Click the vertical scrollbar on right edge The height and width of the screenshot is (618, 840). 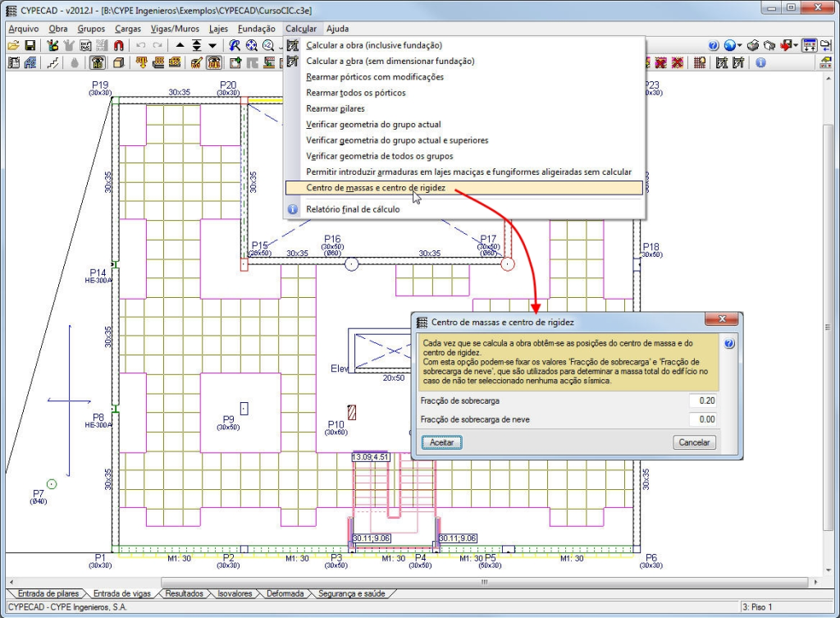[829, 327]
